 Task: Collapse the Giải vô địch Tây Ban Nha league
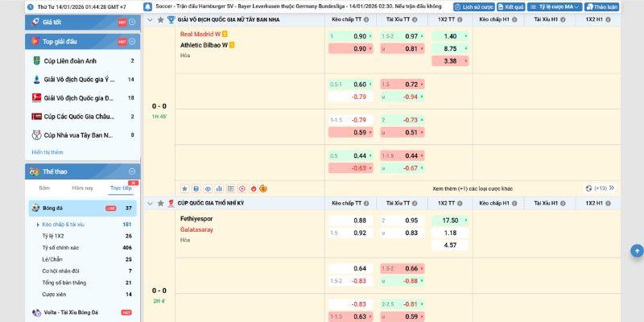click(x=150, y=19)
